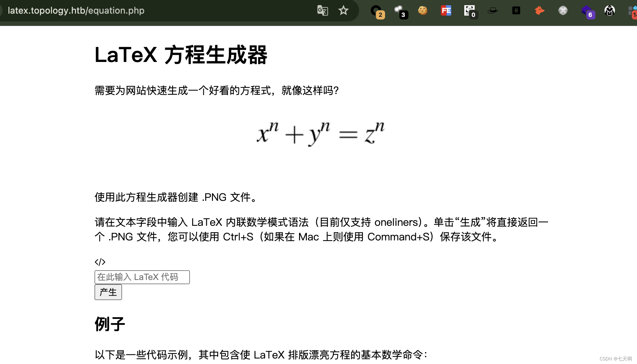The image size is (637, 364).
Task: Click the hooded figure extension icon
Action: (x=609, y=11)
